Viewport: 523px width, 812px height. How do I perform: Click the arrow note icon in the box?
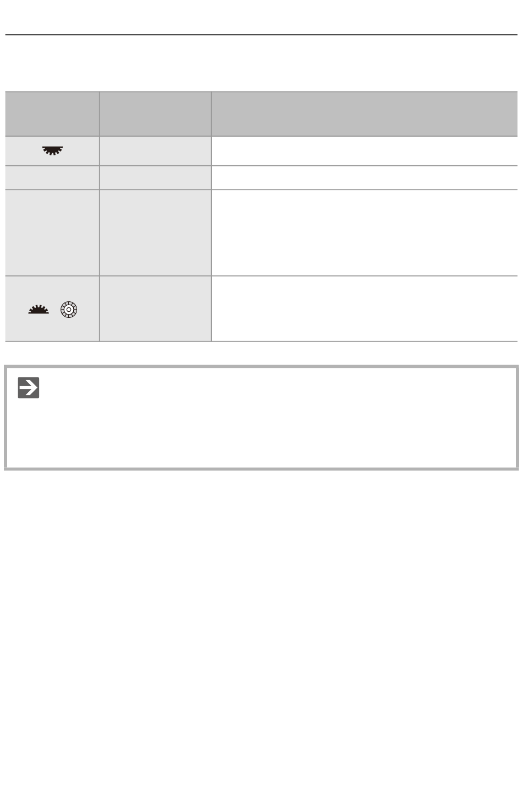point(29,388)
